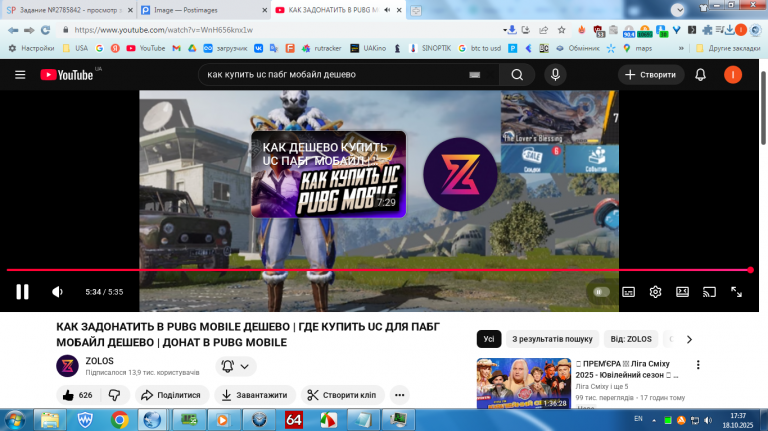Screen dimensions: 768x431
Task: Enter full screen mode
Action: point(736,292)
